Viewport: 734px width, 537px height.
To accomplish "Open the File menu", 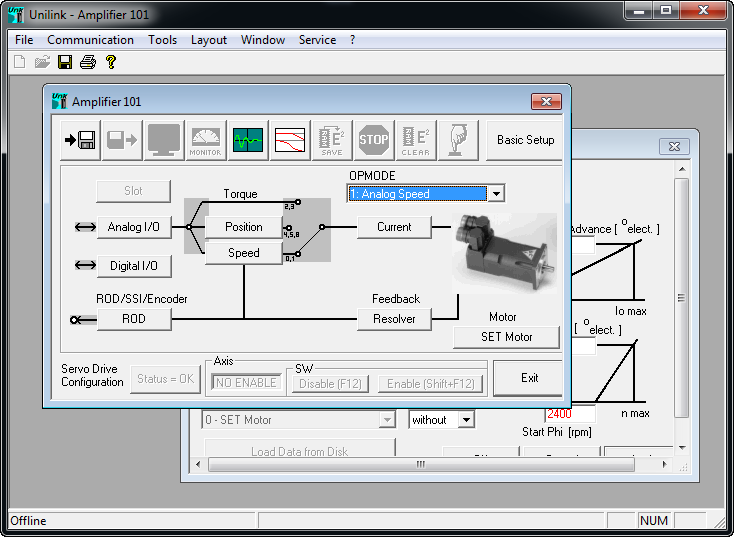I will coord(24,40).
